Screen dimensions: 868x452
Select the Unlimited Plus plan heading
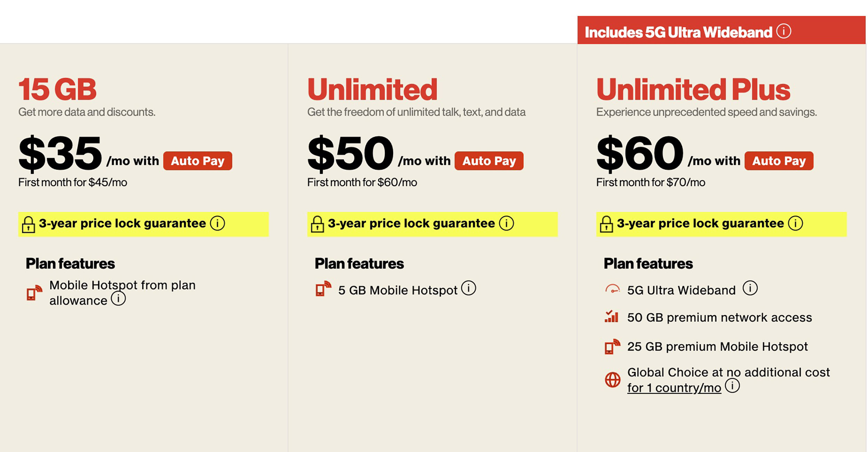[x=693, y=89]
